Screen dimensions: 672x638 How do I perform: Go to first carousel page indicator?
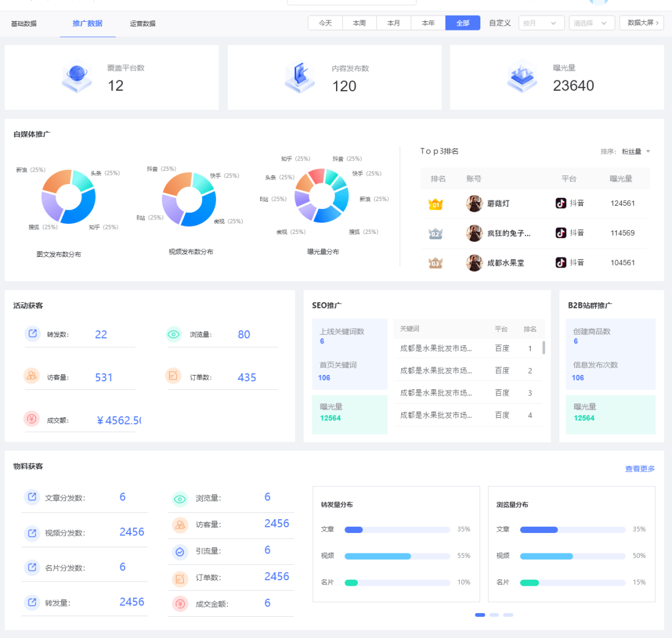(x=480, y=615)
